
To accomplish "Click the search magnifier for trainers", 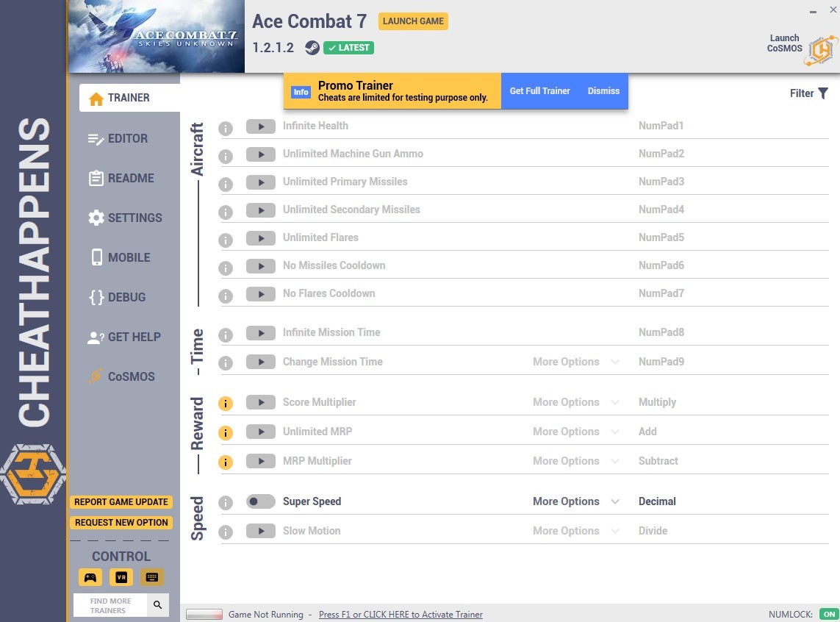I will click(x=157, y=605).
